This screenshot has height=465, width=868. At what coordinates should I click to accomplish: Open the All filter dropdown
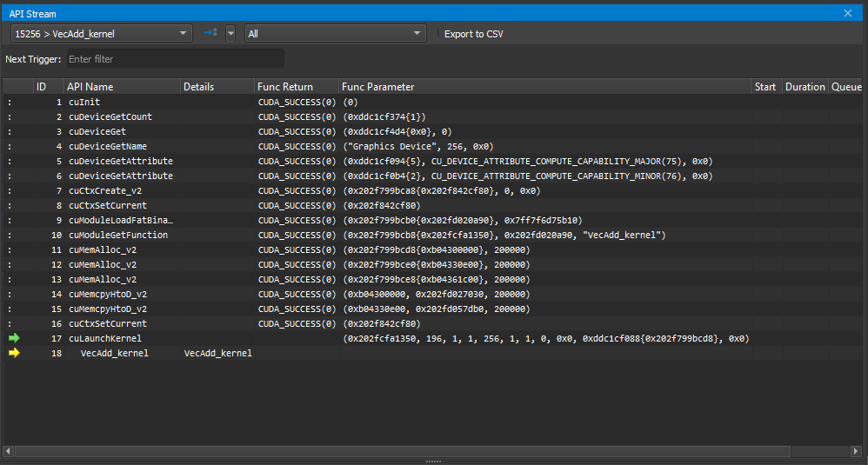point(335,34)
